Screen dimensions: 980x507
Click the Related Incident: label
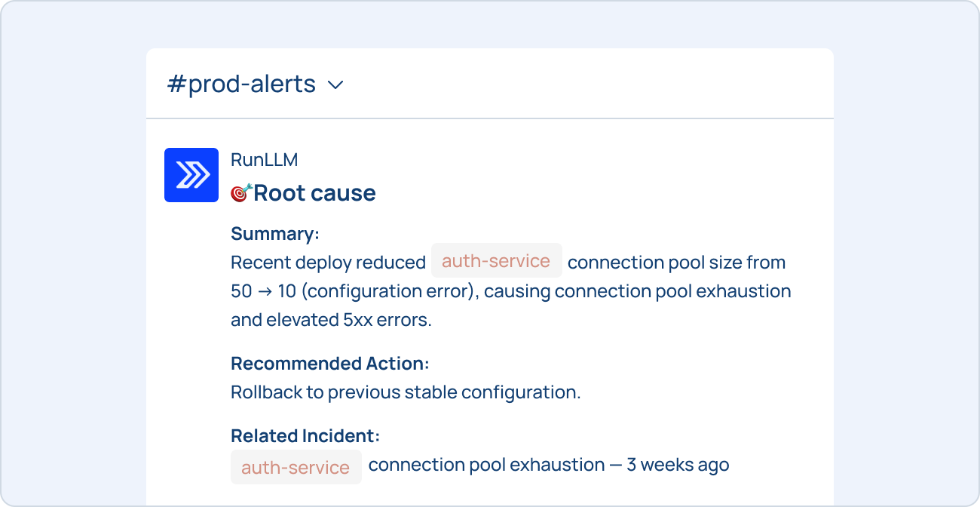click(x=305, y=436)
